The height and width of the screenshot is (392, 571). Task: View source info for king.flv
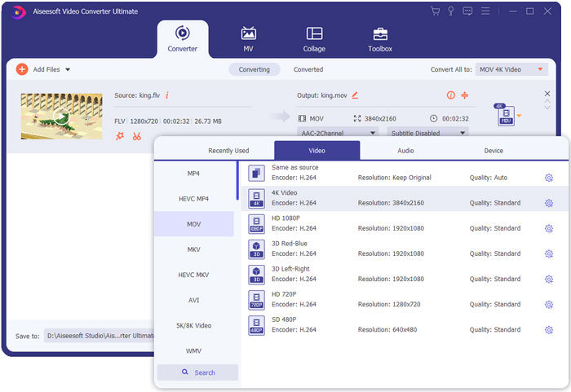click(167, 95)
